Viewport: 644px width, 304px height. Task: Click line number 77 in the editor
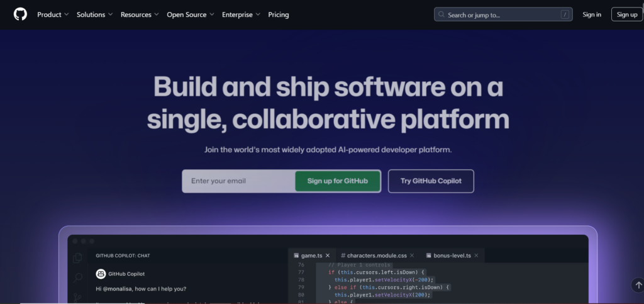(x=301, y=273)
